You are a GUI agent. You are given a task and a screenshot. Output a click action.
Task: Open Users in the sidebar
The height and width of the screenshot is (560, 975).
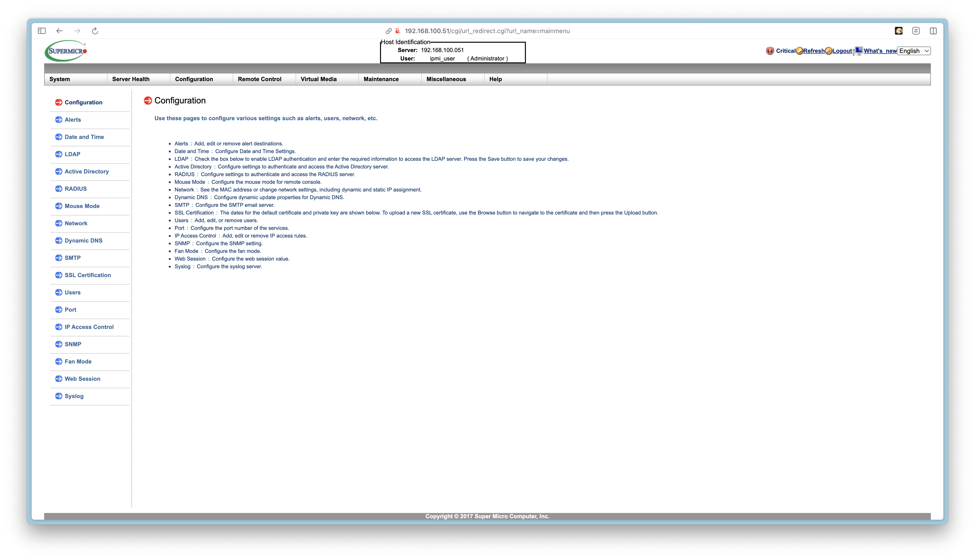pyautogui.click(x=73, y=293)
